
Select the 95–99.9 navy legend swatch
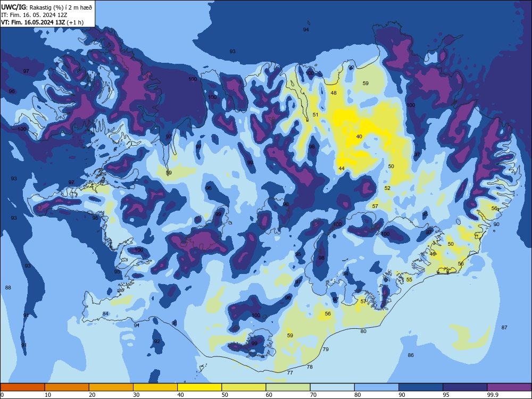point(465,387)
